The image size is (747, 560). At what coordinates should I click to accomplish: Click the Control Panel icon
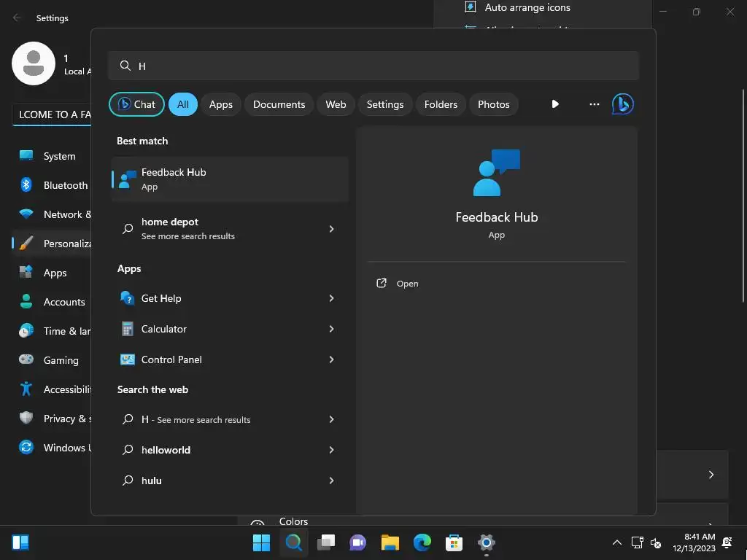127,359
